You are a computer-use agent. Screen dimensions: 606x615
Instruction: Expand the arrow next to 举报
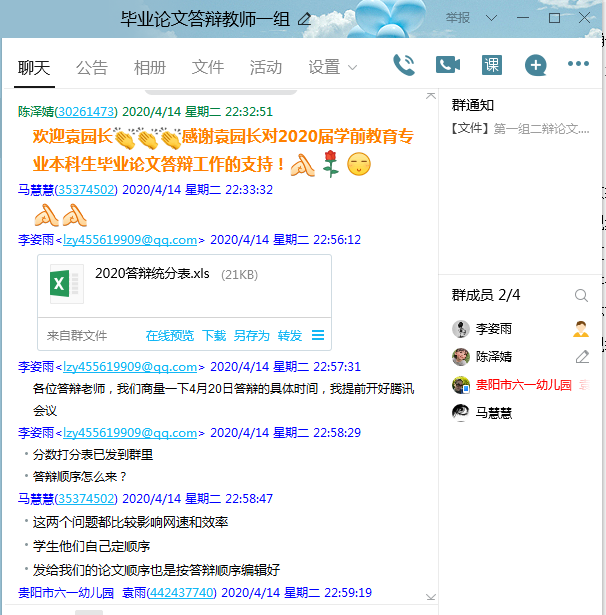491,18
